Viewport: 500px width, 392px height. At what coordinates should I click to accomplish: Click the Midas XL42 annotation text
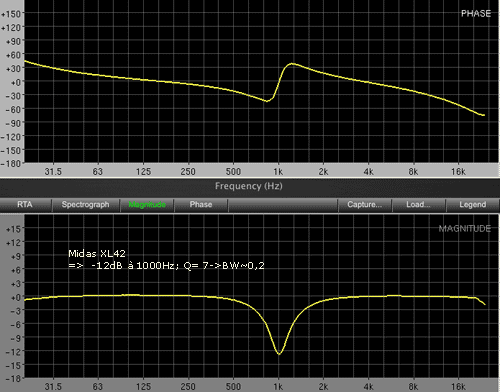(97, 254)
